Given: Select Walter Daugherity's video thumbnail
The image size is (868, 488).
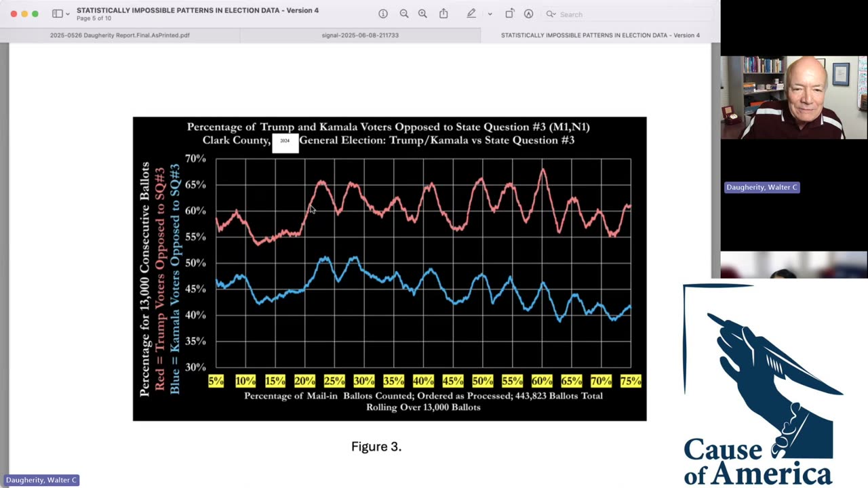Looking at the screenshot, I should click(x=793, y=98).
